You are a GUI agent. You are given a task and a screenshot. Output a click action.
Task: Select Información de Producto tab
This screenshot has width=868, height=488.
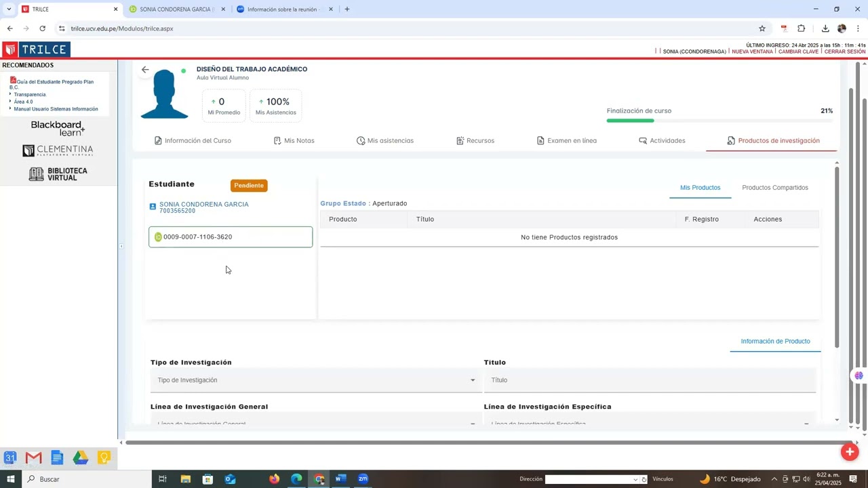coord(775,342)
